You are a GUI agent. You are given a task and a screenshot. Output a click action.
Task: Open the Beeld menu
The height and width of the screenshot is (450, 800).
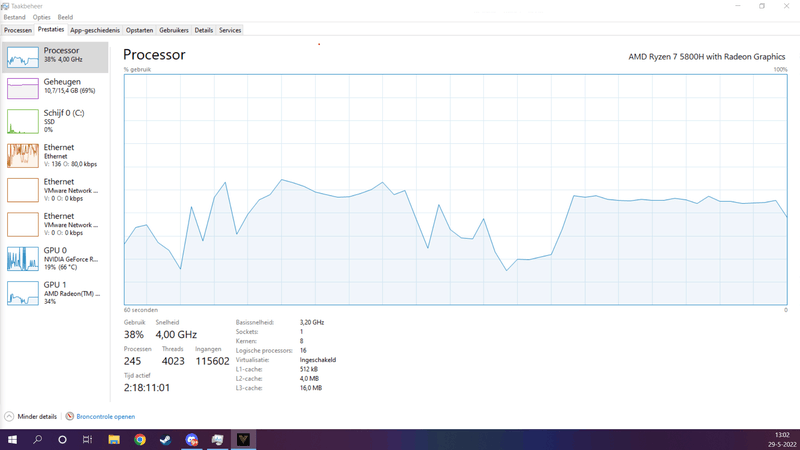coord(65,17)
